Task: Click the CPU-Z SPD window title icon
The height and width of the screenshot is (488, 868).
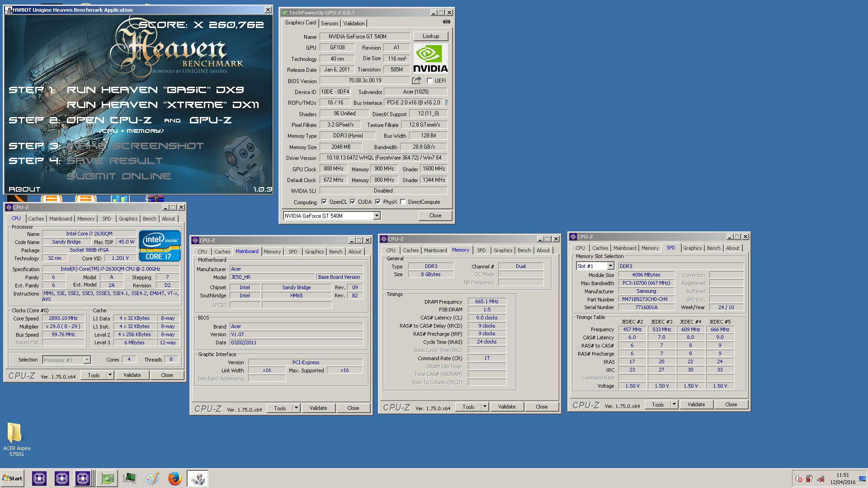Action: click(573, 236)
